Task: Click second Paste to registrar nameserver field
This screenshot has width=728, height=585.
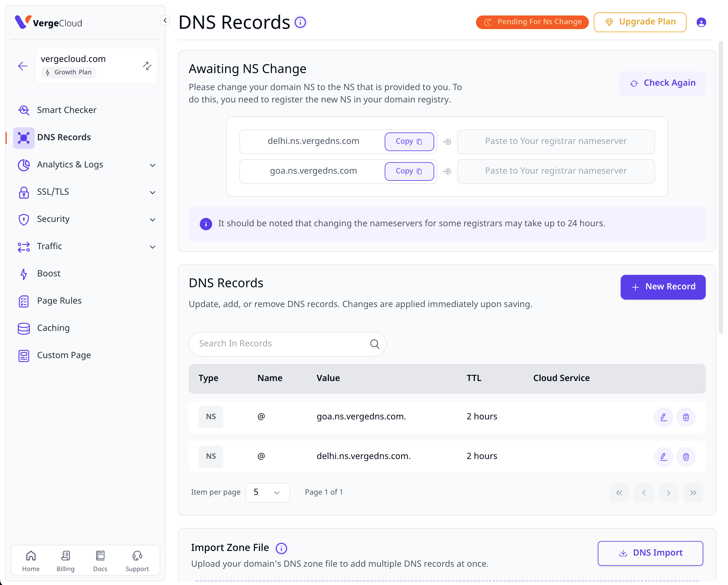Action: point(555,171)
